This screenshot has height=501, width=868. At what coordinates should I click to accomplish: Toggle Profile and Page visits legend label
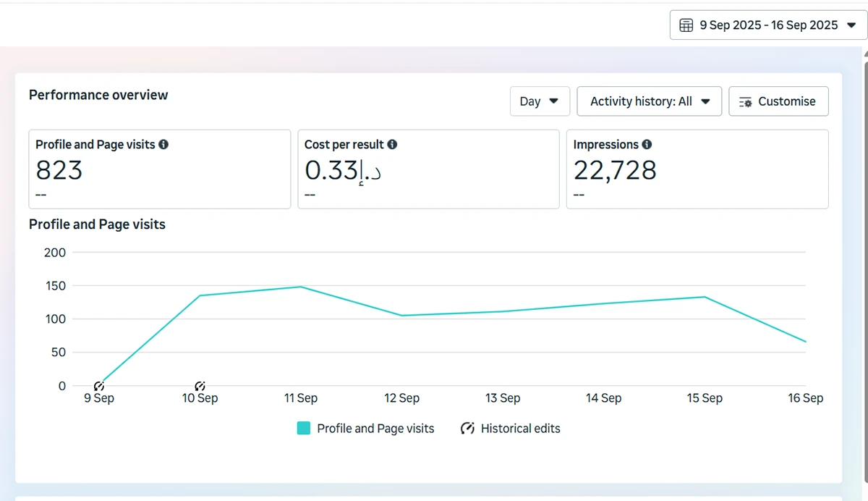point(375,429)
